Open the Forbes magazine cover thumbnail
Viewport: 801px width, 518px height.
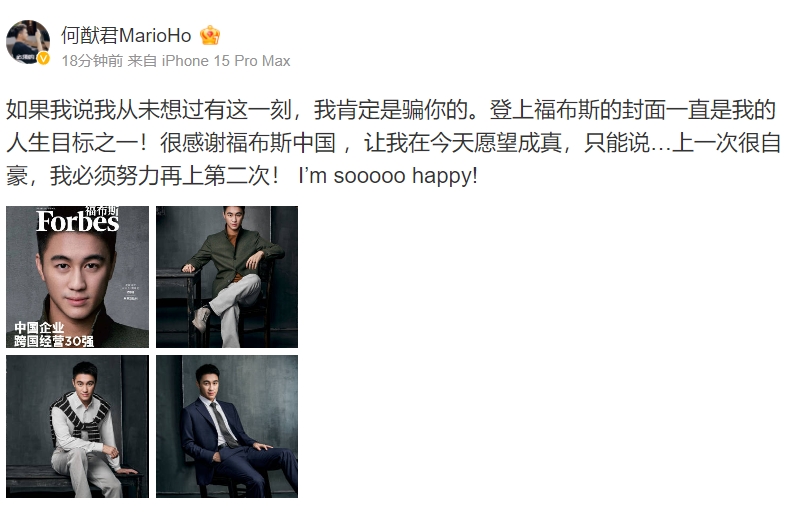tap(77, 277)
